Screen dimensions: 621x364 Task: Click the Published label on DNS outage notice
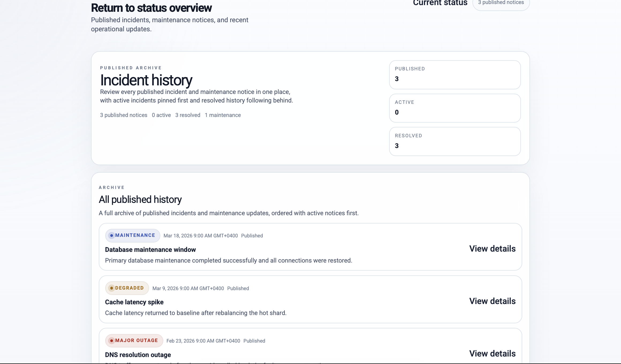pyautogui.click(x=254, y=341)
